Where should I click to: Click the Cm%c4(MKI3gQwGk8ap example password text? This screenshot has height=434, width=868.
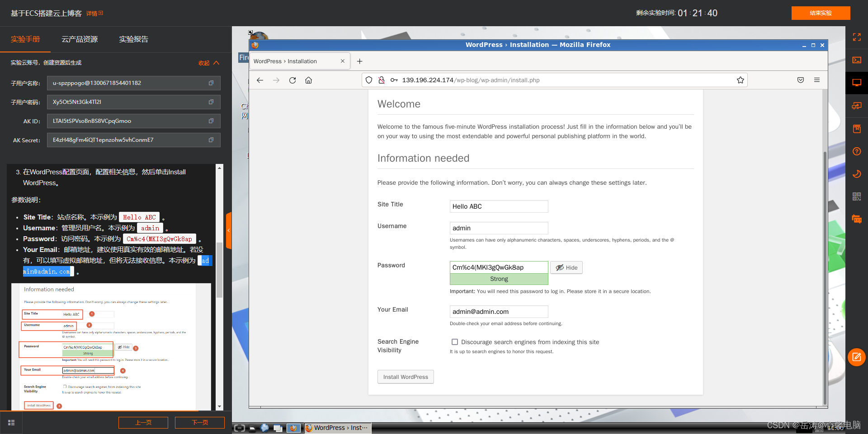[159, 239]
